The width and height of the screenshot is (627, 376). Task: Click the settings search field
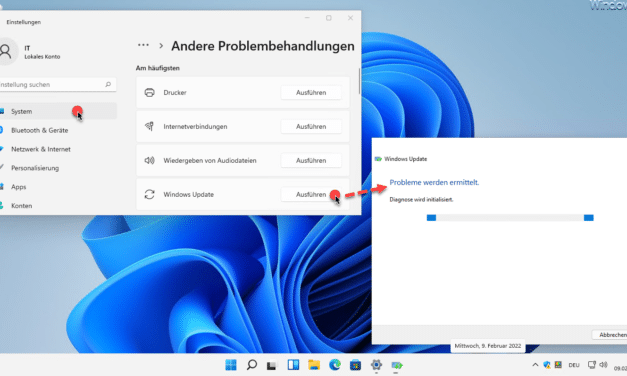pyautogui.click(x=58, y=84)
